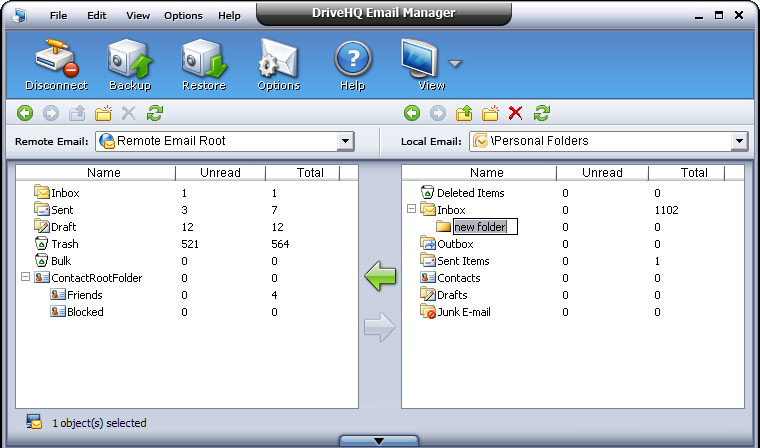
Task: Click green left arrow to transfer to remote
Action: (380, 277)
